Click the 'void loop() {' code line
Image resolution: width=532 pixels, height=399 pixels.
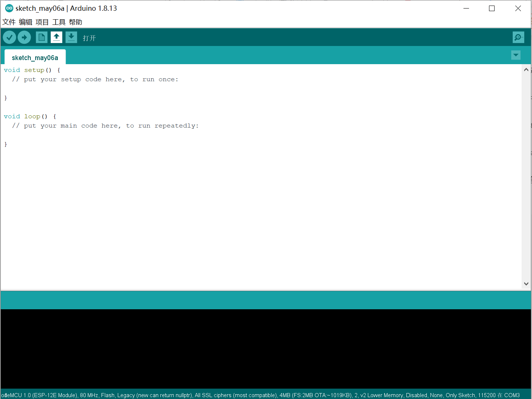click(x=30, y=116)
